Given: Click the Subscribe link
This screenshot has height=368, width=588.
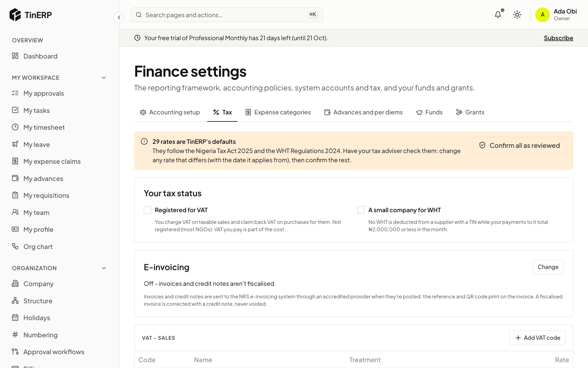Looking at the screenshot, I should point(558,38).
